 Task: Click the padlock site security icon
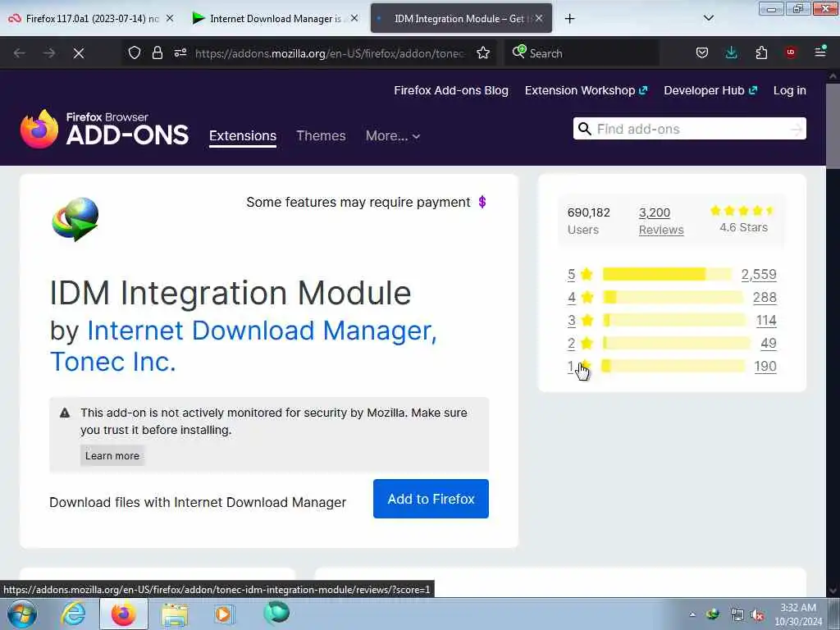[157, 52]
